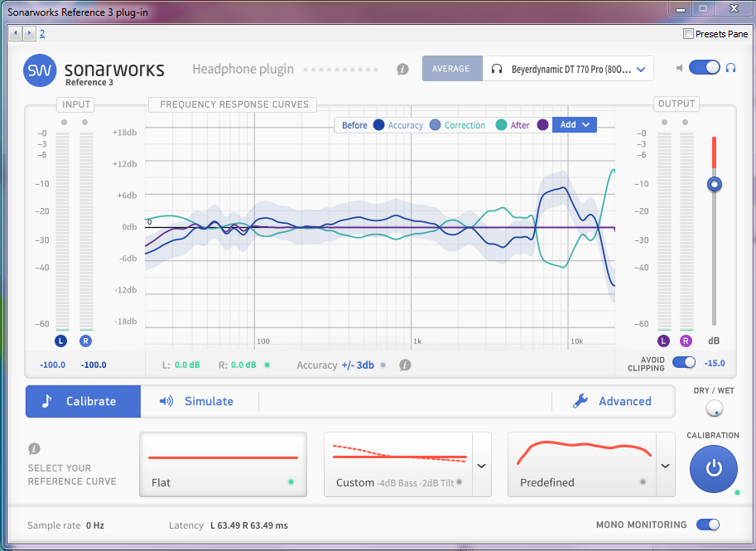Click the -15.0 output gain value
756x551 pixels.
[x=715, y=363]
